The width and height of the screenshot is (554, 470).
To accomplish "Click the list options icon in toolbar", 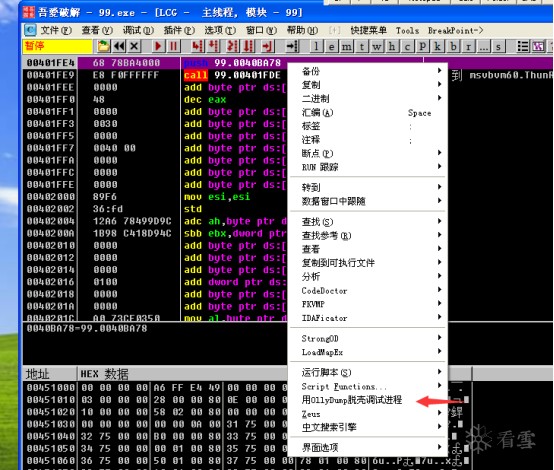I will click(x=523, y=46).
